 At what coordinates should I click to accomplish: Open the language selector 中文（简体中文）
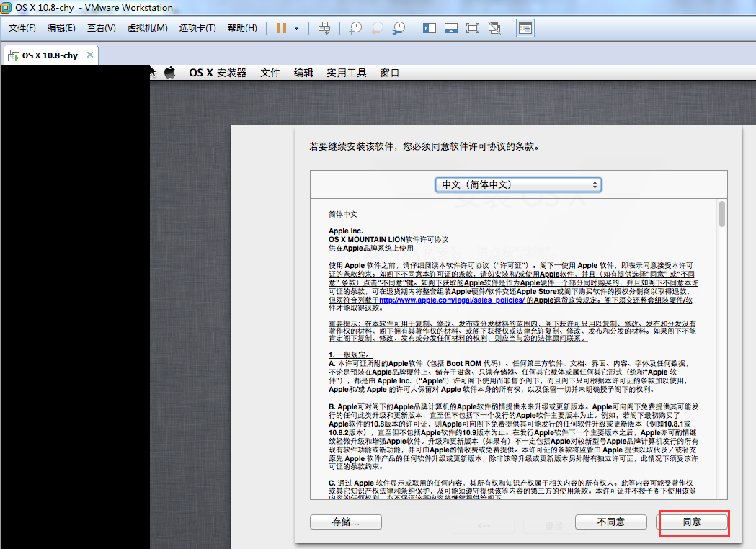pos(518,184)
